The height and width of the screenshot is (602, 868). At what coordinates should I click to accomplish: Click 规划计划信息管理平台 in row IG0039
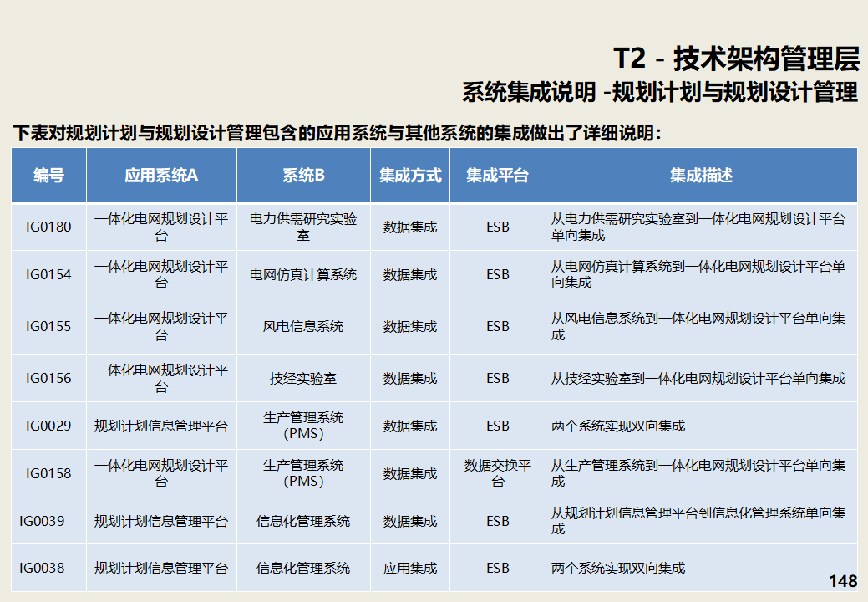tap(161, 521)
